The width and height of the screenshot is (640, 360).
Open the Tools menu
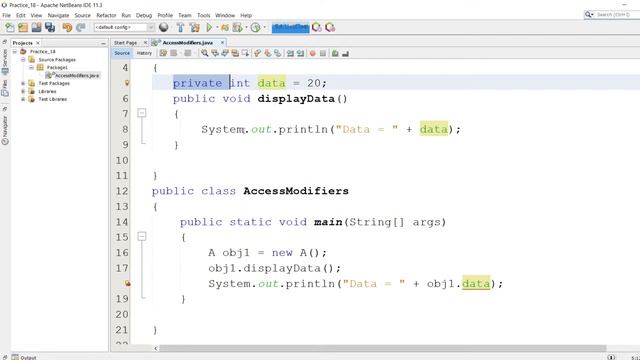[x=204, y=15]
